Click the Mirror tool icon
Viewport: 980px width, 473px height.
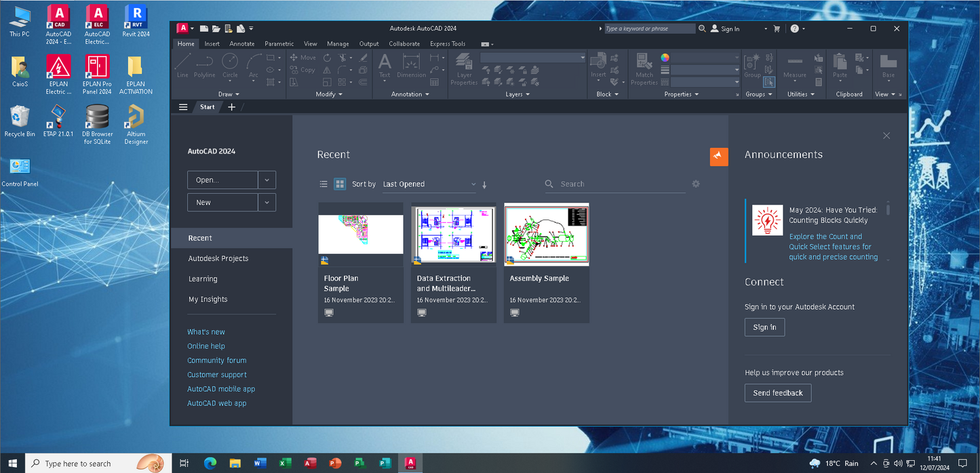pyautogui.click(x=328, y=70)
